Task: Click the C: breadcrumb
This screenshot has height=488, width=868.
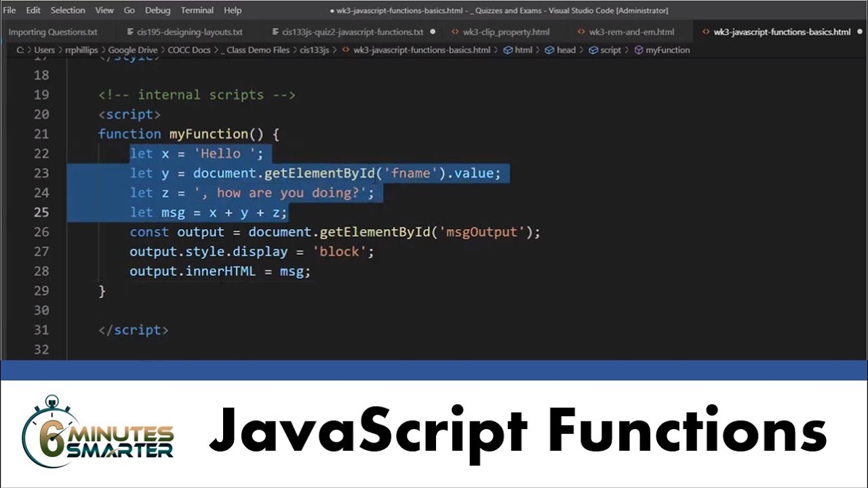Action: pyautogui.click(x=20, y=50)
